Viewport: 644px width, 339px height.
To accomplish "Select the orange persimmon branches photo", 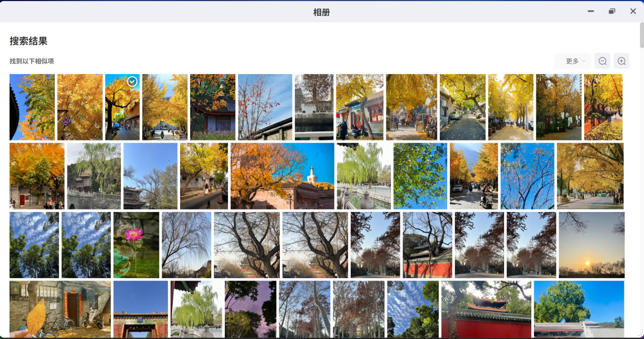I will (x=265, y=107).
